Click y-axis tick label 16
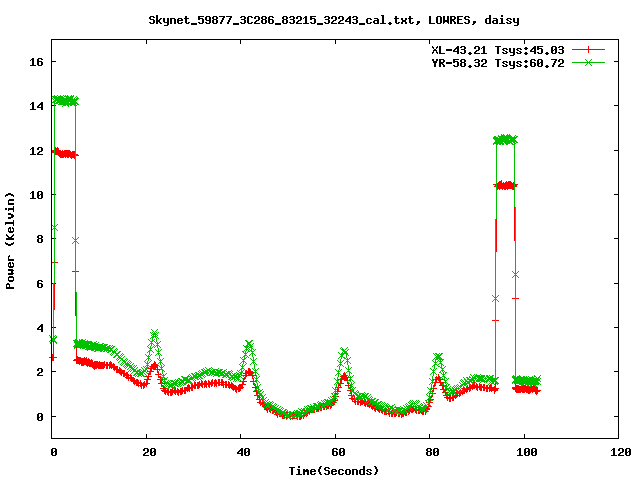The width and height of the screenshot is (640, 480). pyautogui.click(x=36, y=62)
